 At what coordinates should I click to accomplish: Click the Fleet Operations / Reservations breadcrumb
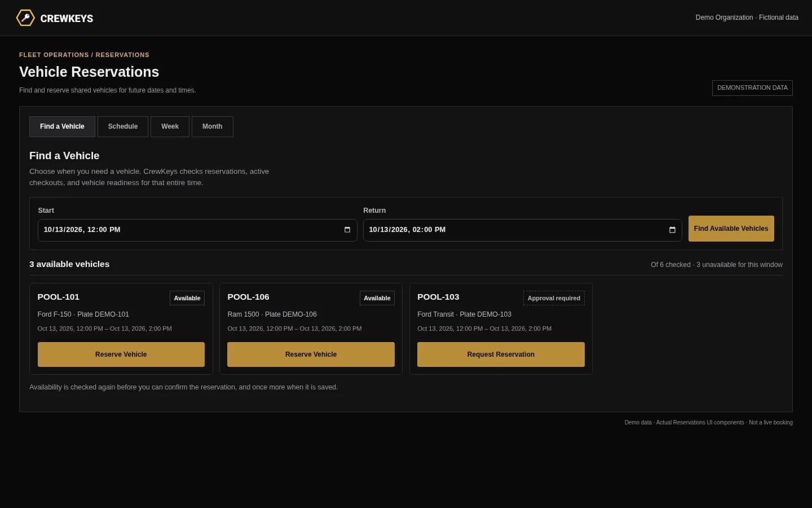[84, 55]
